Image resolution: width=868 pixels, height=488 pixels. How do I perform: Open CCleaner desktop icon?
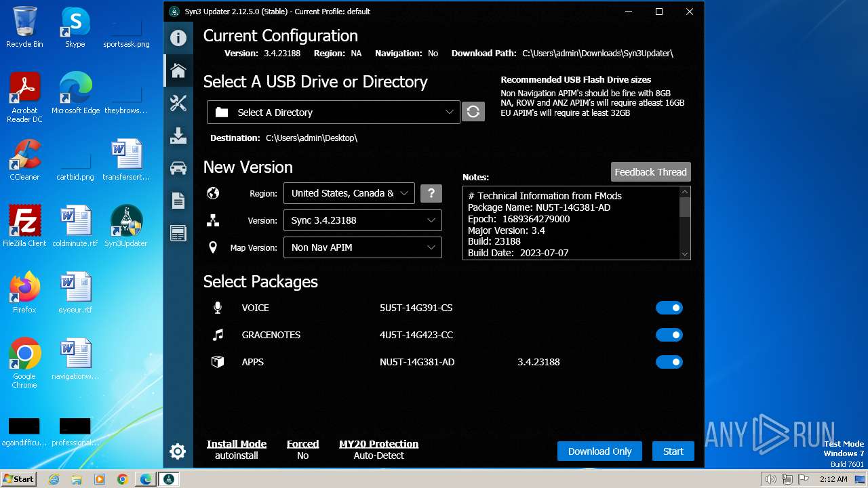[24, 160]
